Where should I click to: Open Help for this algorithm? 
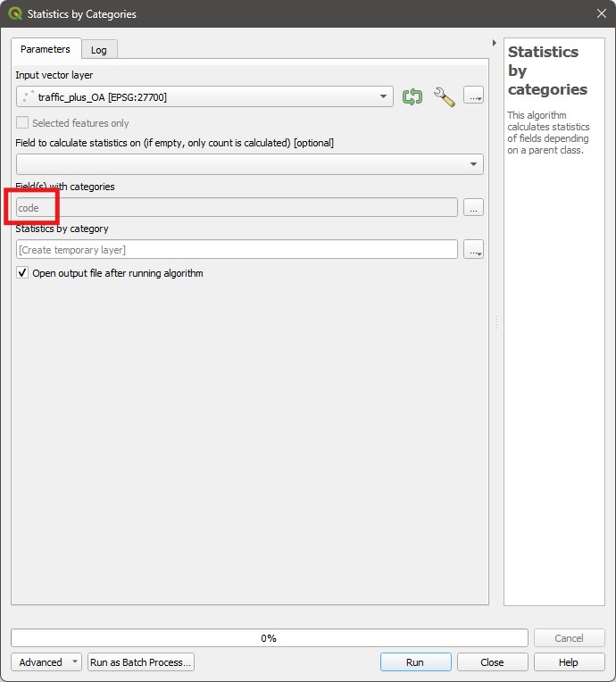point(569,662)
